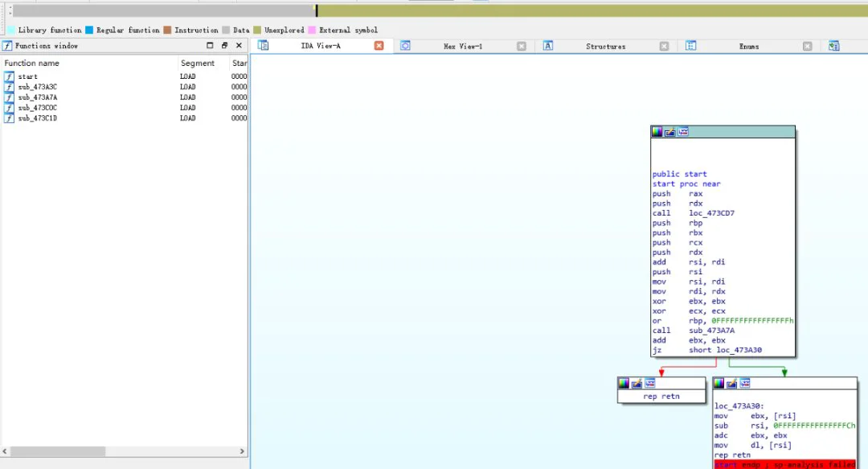Click the Hex View-1 tab icon
This screenshot has width=868, height=469.
(405, 46)
